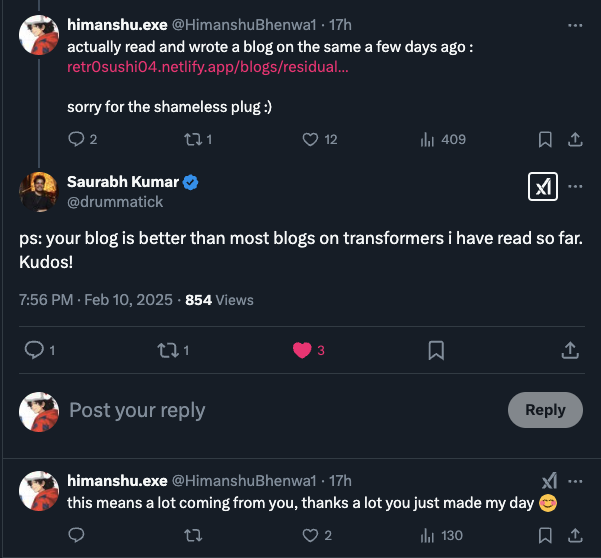Screen dimensions: 601x558
Task: Open Saurabh Kumar's profile name
Action: coord(123,182)
